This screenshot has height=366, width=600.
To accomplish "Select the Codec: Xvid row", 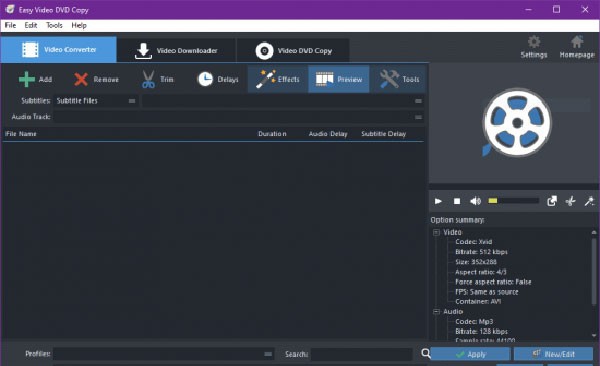I will click(474, 242).
